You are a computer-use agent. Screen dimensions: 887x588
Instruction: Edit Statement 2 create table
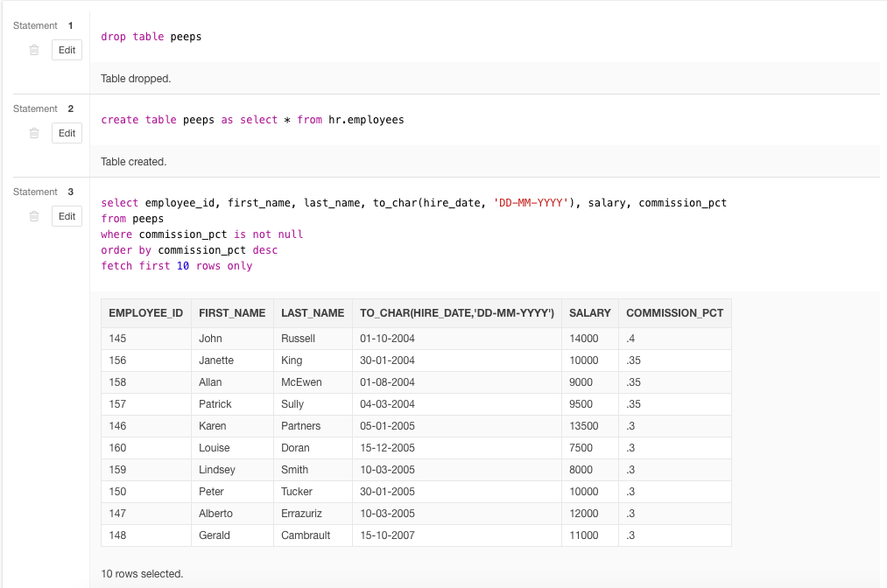tap(67, 133)
